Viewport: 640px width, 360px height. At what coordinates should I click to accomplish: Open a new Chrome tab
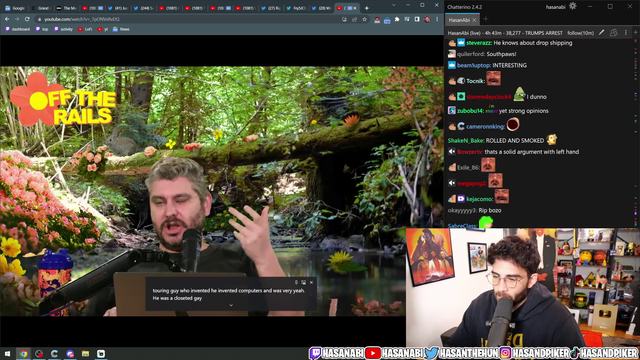367,8
